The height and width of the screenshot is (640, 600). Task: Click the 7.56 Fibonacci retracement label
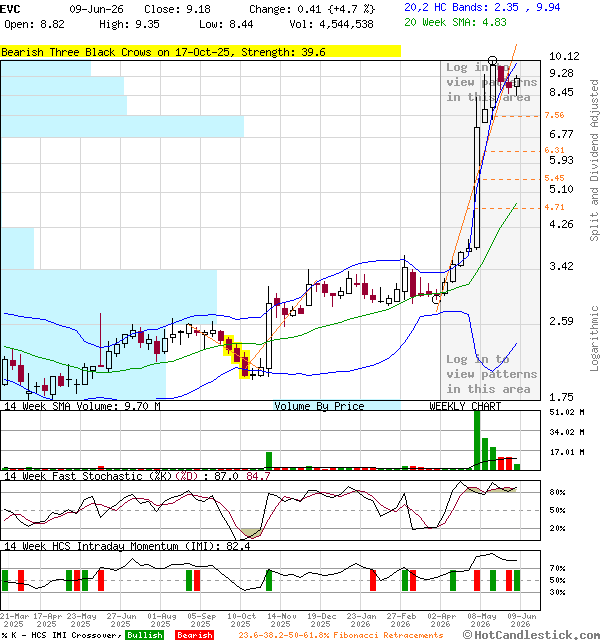click(x=554, y=116)
